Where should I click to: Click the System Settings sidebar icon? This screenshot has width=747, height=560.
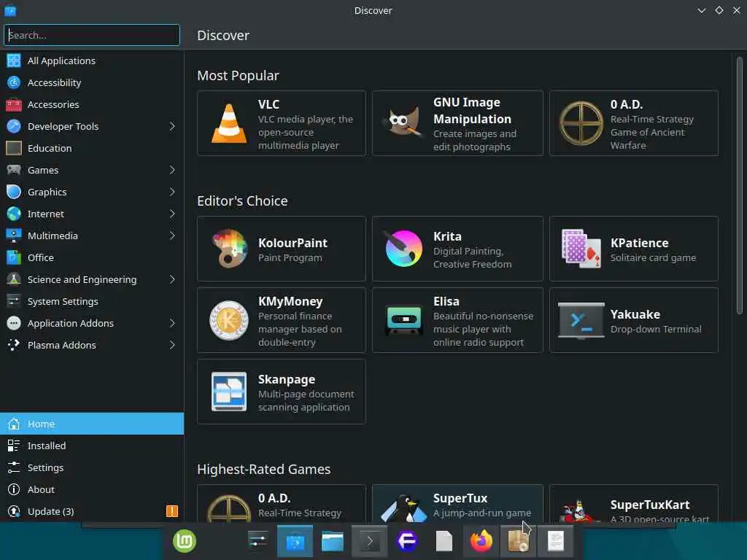pos(14,301)
